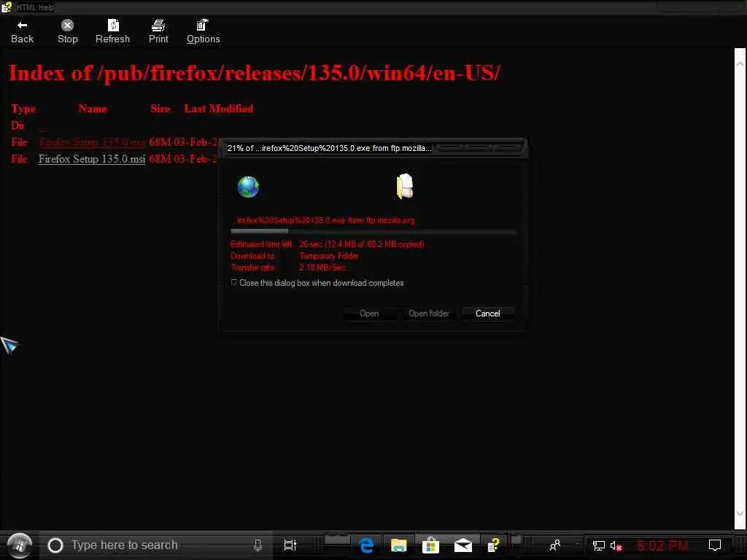Screen dimensions: 747x560
Task: Cancel the Firefox download
Action: tap(488, 314)
